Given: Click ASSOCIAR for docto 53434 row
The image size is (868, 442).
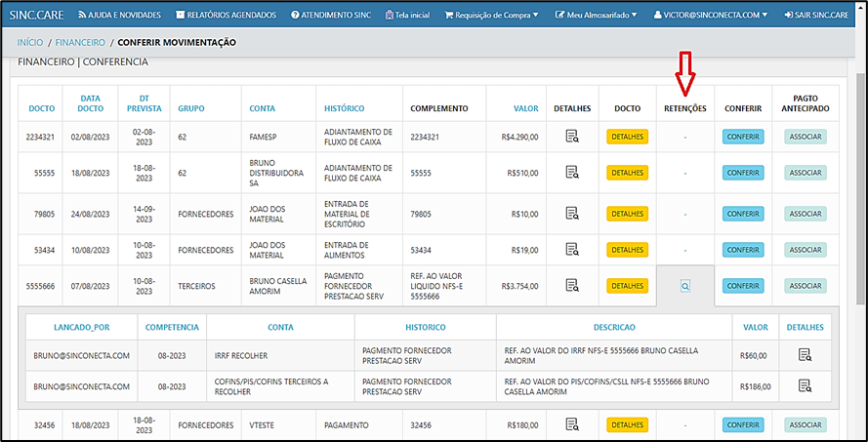Looking at the screenshot, I should (806, 250).
